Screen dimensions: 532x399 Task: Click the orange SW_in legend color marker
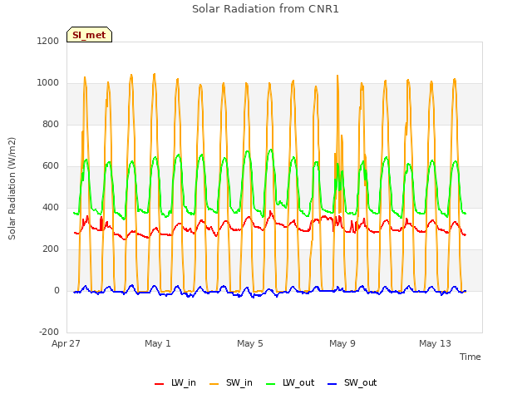214,384
